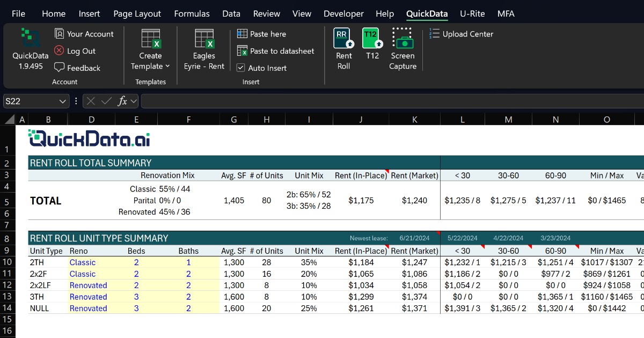Select Renovated cell in 2x2LF row

[x=89, y=285]
